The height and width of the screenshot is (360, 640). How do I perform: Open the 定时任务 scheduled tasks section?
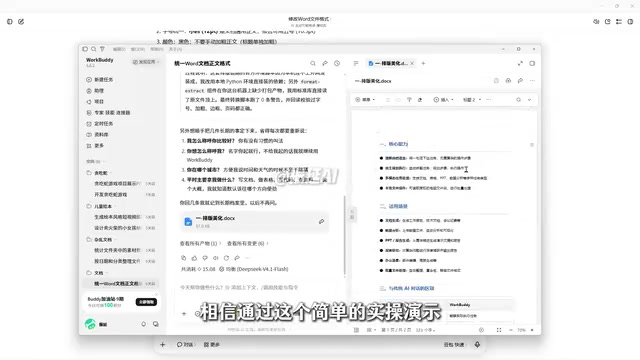[x=100, y=124]
